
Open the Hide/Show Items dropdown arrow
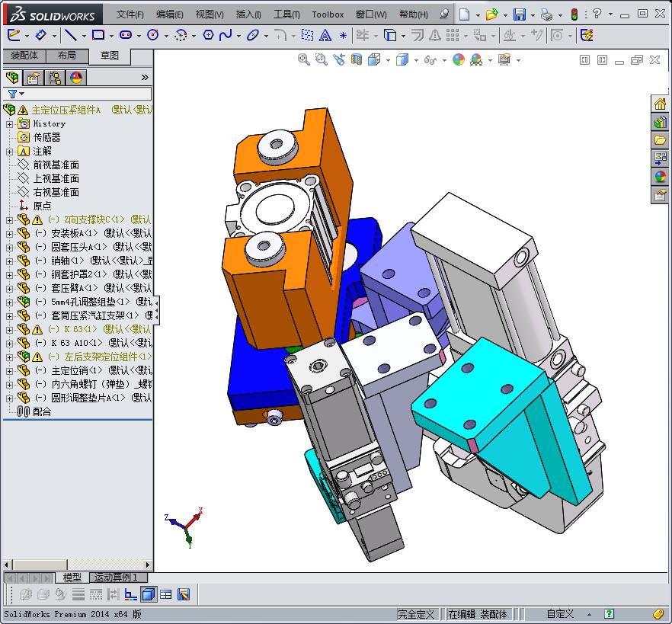[444, 60]
